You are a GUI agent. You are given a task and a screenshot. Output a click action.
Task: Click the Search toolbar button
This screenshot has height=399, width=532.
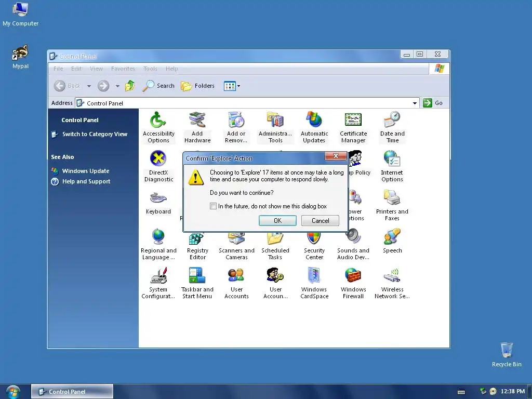click(x=158, y=86)
